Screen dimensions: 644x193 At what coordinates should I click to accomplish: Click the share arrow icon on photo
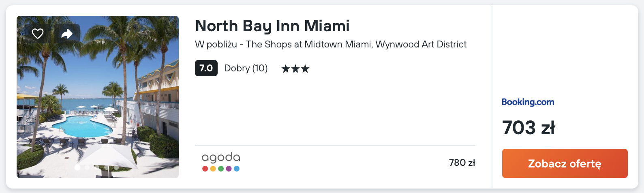point(67,34)
